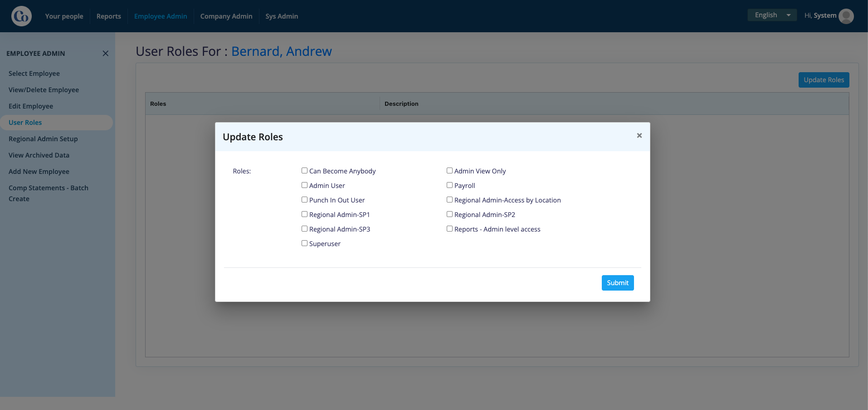This screenshot has height=410, width=868.
Task: Toggle Punch In Out User role
Action: coord(304,200)
